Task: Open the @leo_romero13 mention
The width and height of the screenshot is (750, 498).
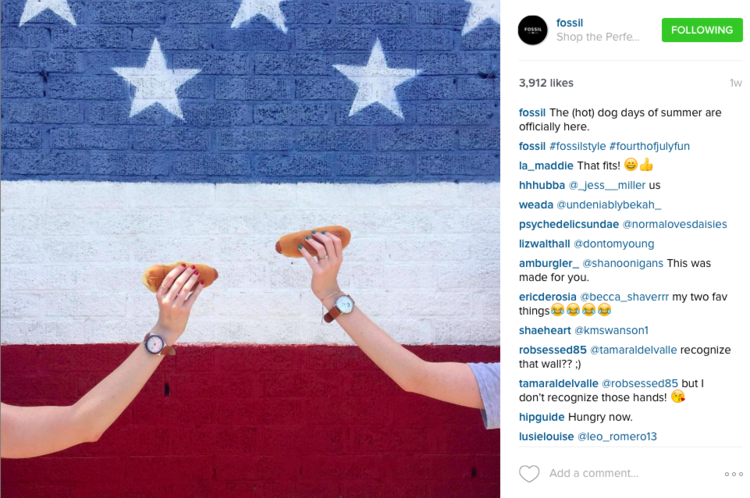Action: [617, 437]
